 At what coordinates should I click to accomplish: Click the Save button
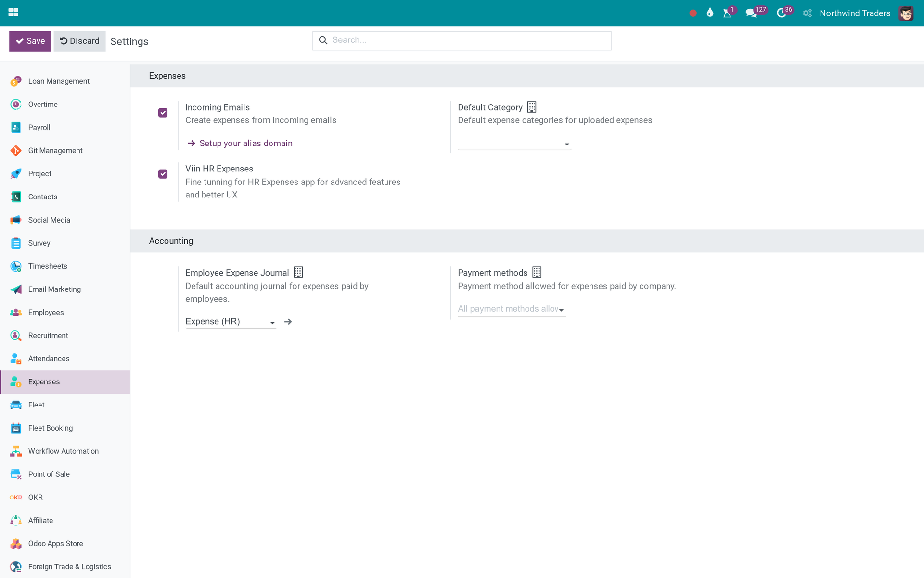point(30,41)
